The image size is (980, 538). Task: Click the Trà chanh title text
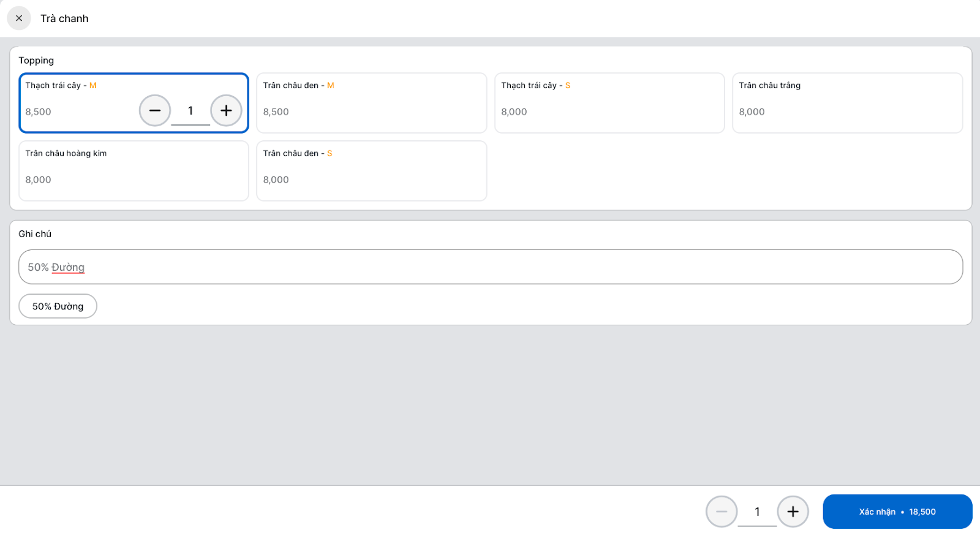(64, 18)
